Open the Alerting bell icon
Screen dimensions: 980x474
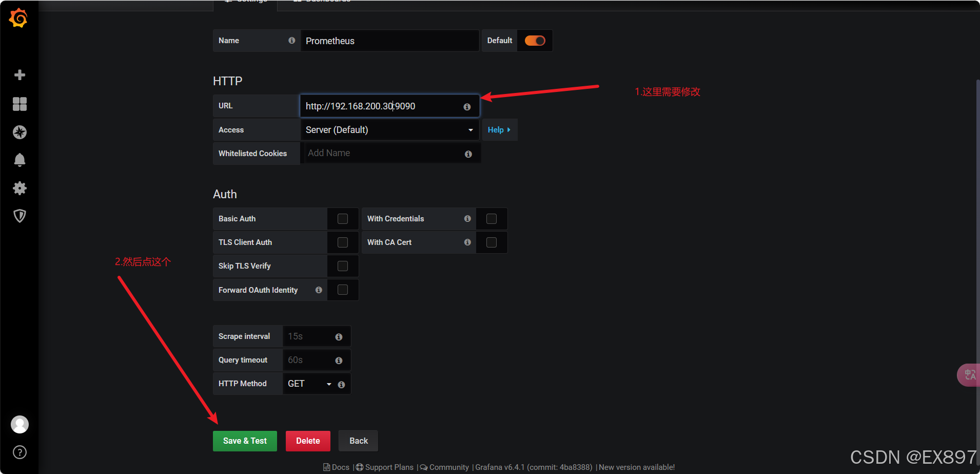click(19, 160)
